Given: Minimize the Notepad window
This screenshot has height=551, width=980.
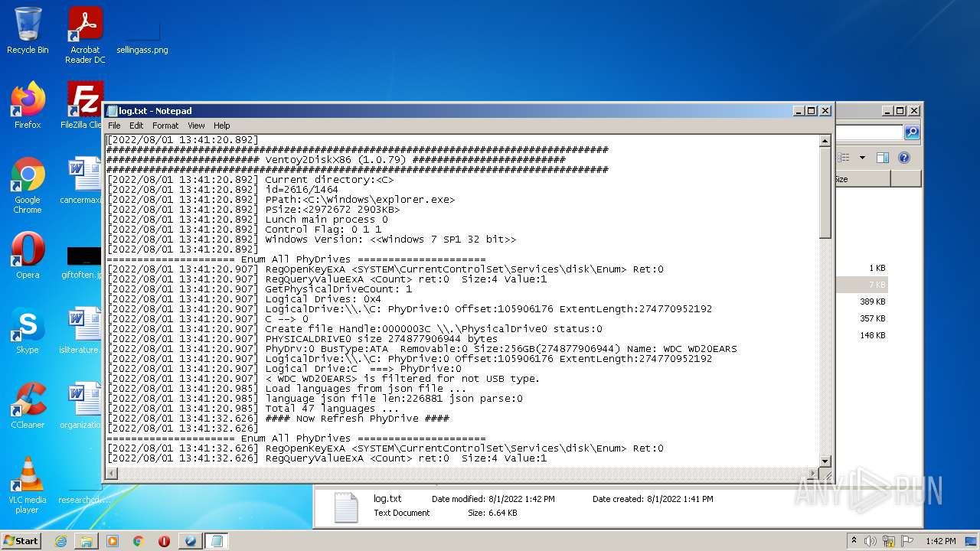Looking at the screenshot, I should click(799, 111).
